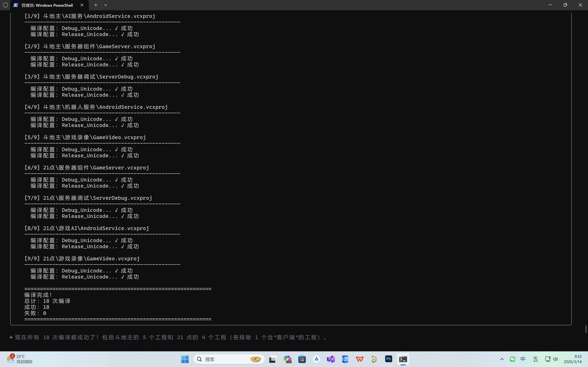Viewport: 588px width, 367px height.
Task: Open clock and date panel
Action: click(573, 359)
